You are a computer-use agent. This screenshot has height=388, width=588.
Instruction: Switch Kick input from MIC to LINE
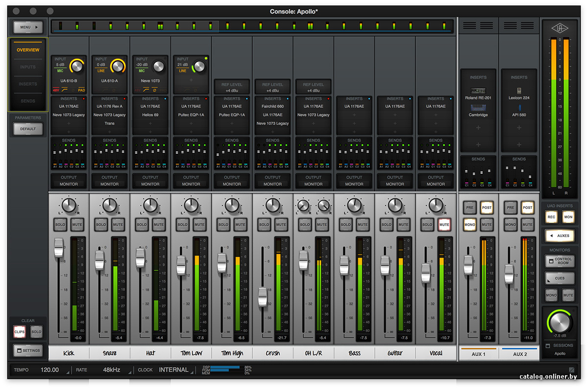[60, 71]
